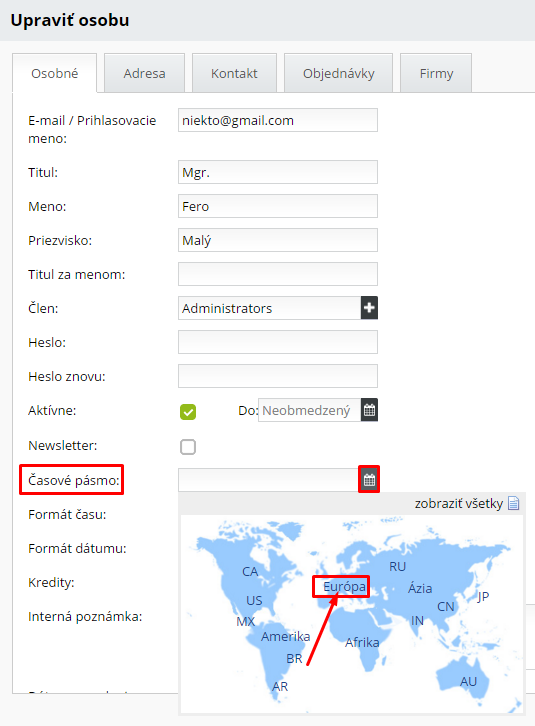Choose IN on the world map
This screenshot has width=535, height=726.
417,621
